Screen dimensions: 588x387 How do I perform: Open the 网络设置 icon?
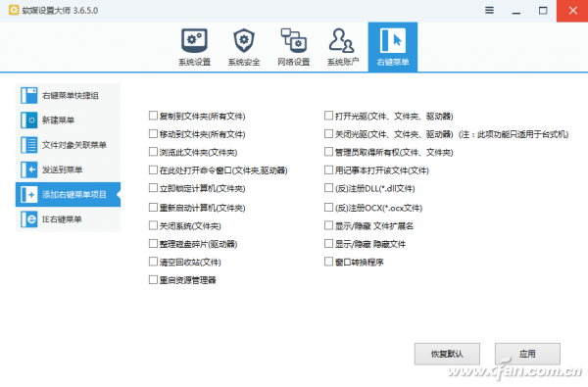(294, 40)
